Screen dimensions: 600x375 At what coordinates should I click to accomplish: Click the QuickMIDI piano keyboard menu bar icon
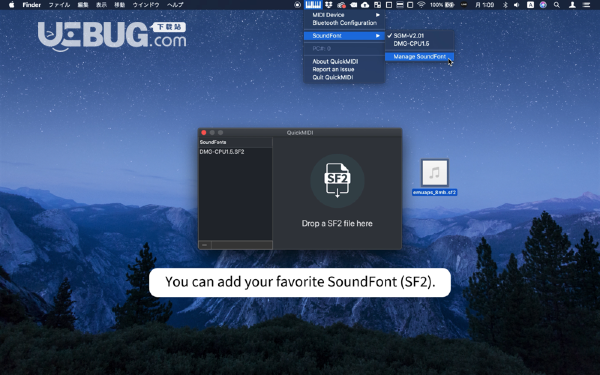[313, 5]
